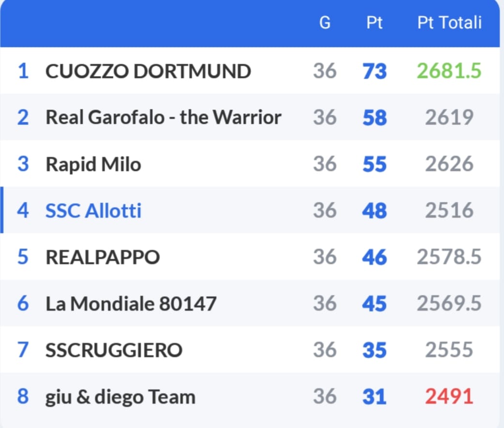
Task: Open Real Garofalo - the Warrior team
Action: [x=163, y=118]
